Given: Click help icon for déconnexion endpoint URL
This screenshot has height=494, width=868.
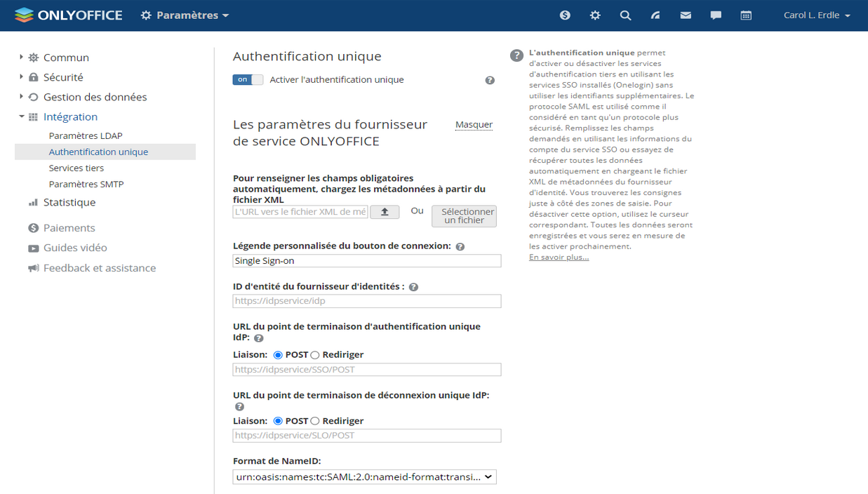Looking at the screenshot, I should pyautogui.click(x=239, y=407).
